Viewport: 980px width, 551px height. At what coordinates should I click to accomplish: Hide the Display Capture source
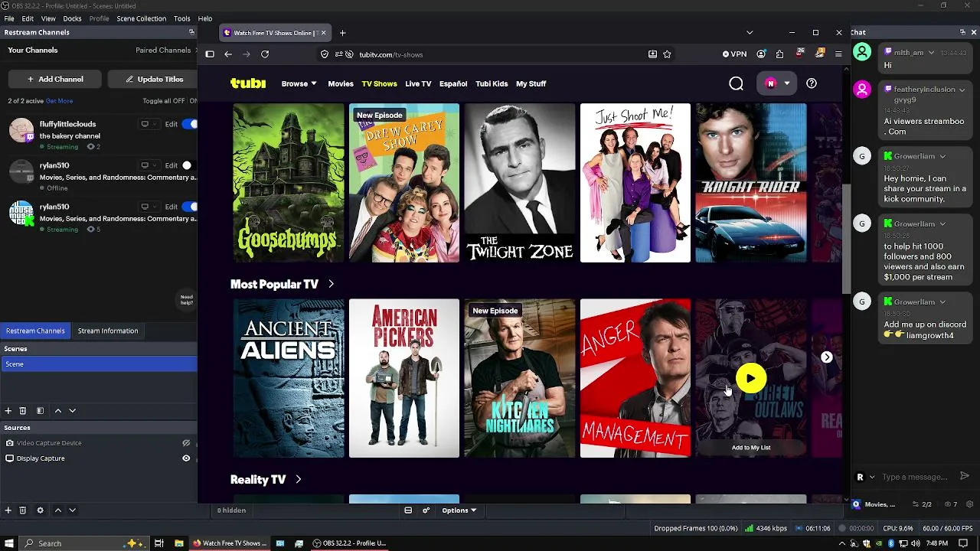click(186, 458)
